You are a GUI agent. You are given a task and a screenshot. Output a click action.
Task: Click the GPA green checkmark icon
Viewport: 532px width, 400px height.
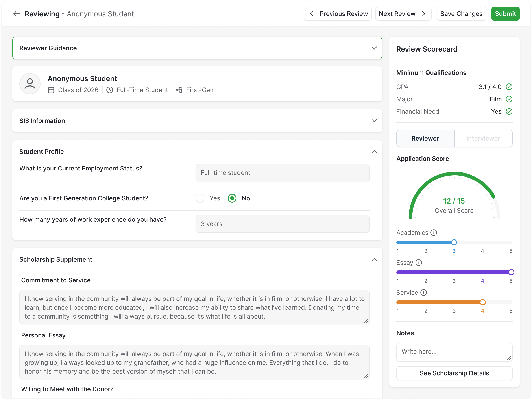click(x=509, y=87)
